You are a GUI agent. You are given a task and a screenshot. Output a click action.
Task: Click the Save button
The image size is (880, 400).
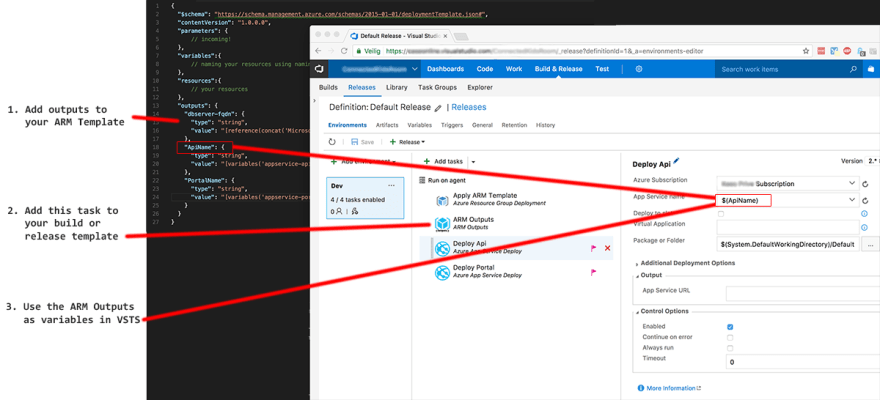point(362,142)
